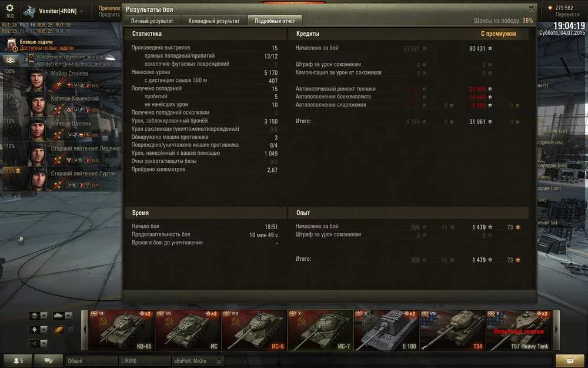The height and width of the screenshot is (368, 588).
Task: Click КВ-85 x2 experience star badge
Action: (145, 314)
